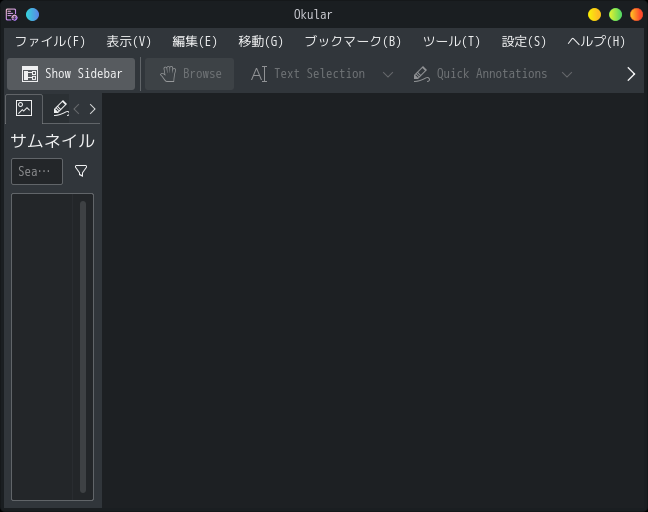Open the ツール(T) menu

coord(451,41)
